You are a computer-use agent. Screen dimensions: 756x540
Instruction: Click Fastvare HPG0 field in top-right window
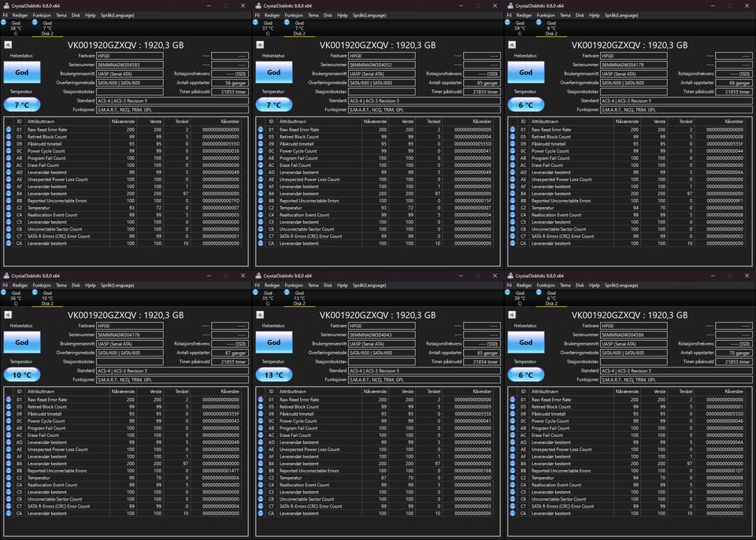[x=634, y=56]
